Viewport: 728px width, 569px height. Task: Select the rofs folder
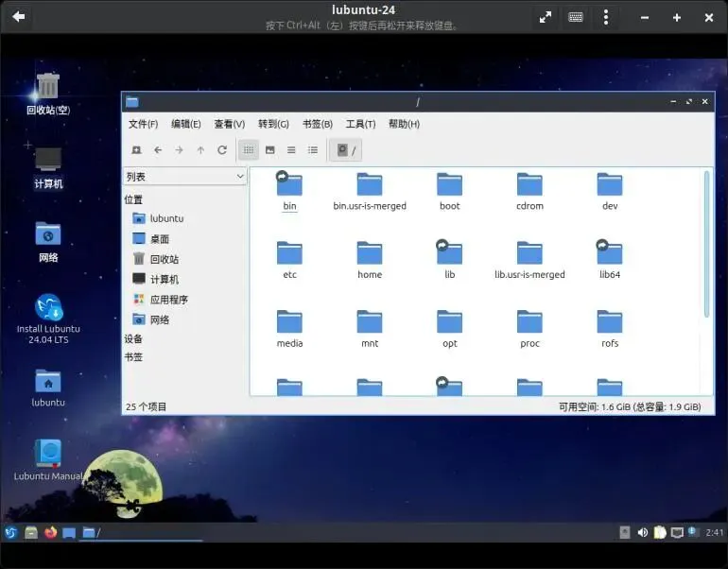tap(610, 329)
